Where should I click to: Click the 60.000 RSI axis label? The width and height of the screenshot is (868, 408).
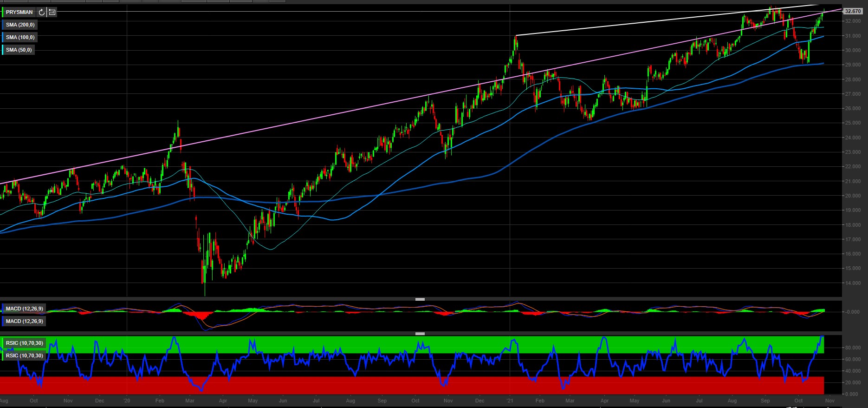click(x=853, y=359)
